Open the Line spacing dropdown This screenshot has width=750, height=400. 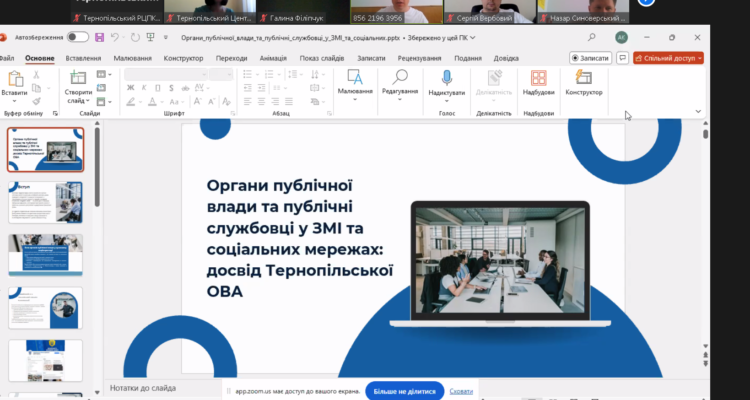tap(293, 74)
